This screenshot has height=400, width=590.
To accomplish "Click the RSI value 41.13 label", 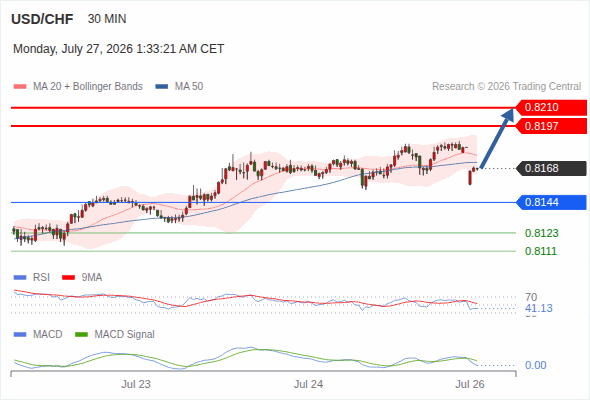I will click(x=539, y=309).
